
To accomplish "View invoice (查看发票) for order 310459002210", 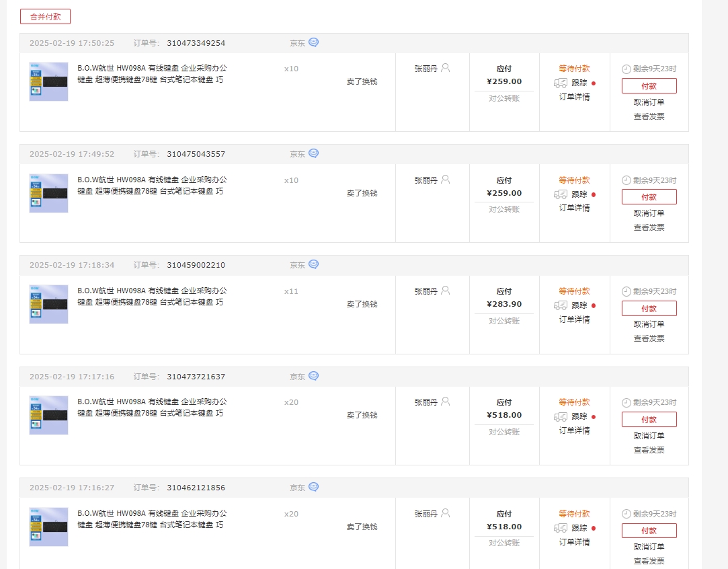I will [649, 338].
